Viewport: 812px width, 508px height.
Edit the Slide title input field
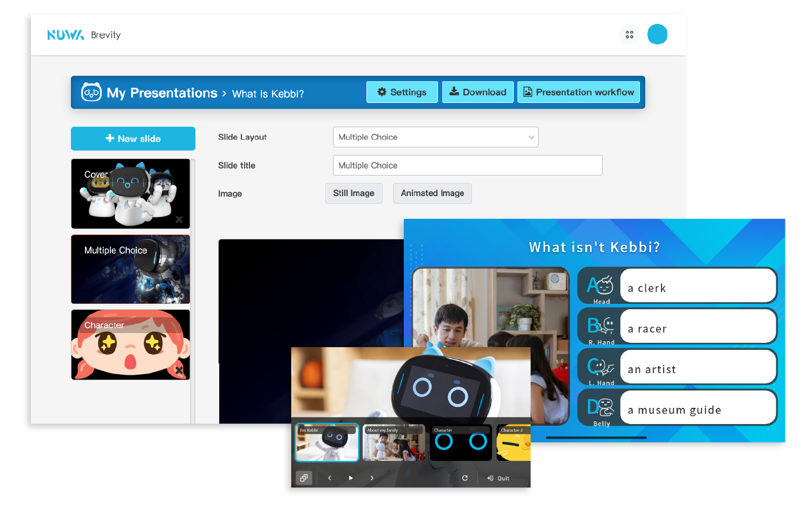468,165
